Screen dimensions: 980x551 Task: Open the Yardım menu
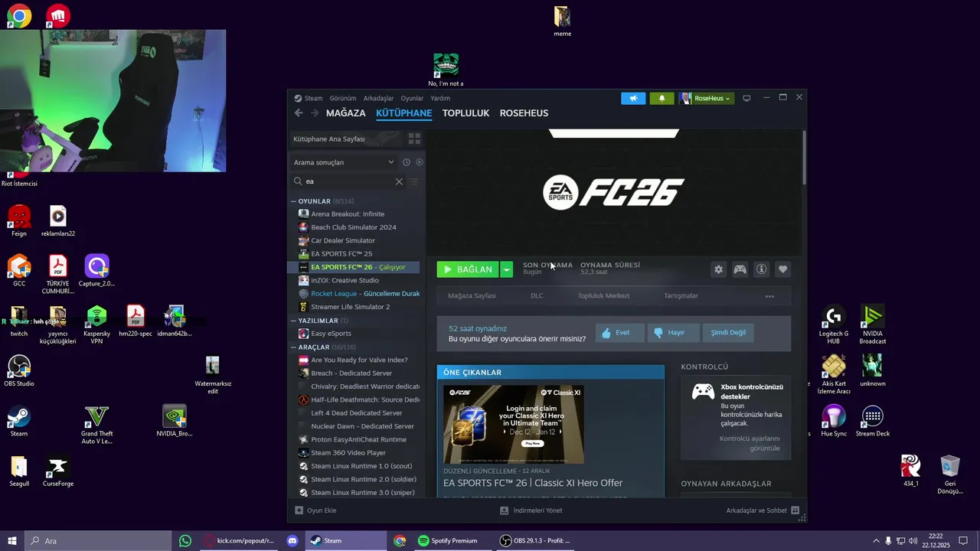coord(440,98)
